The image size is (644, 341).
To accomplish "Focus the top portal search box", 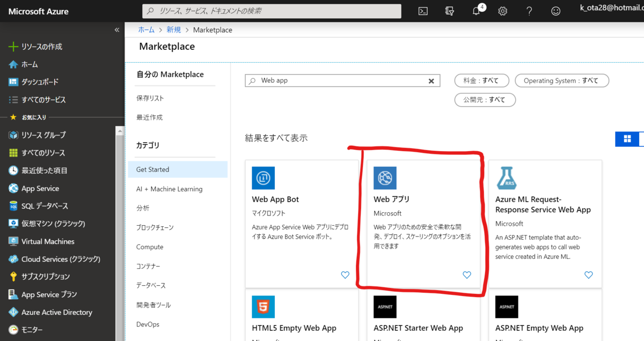I will pyautogui.click(x=272, y=11).
